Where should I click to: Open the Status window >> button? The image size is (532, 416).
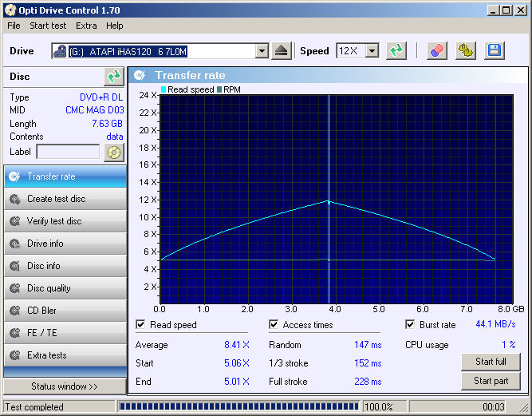point(65,386)
